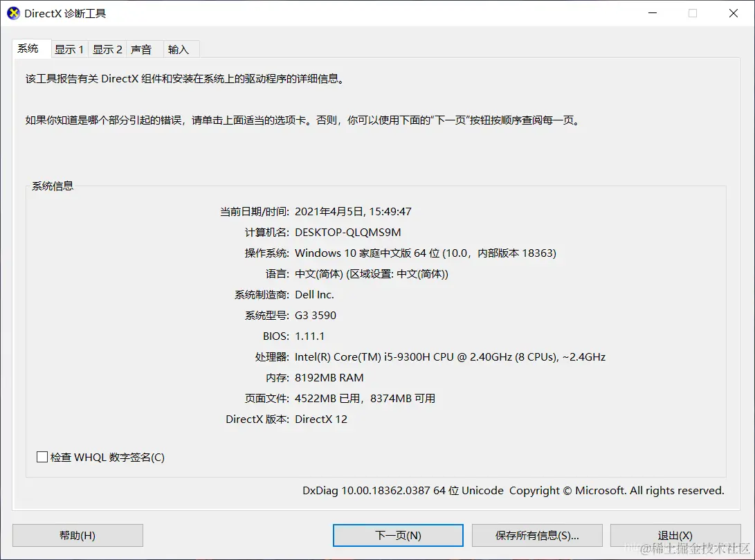This screenshot has width=755, height=560.
Task: Click BIOS value 1.11.1
Action: (309, 336)
